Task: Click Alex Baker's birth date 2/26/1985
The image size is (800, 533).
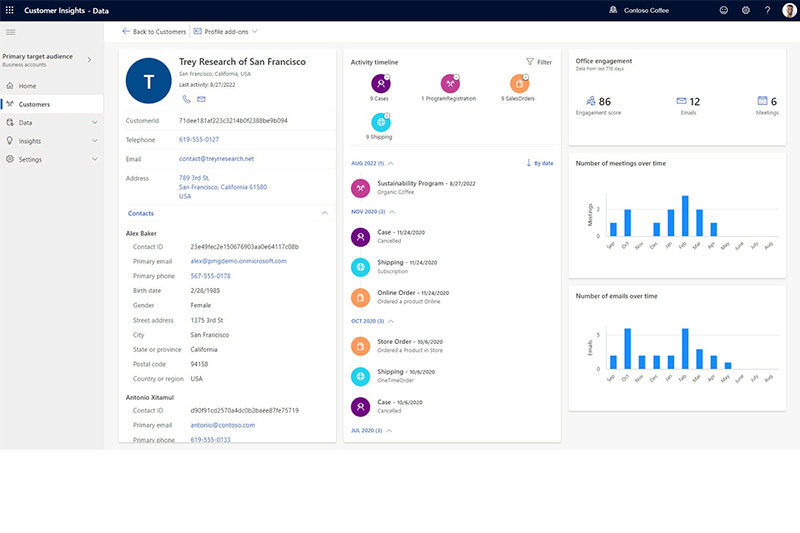Action: coord(205,291)
